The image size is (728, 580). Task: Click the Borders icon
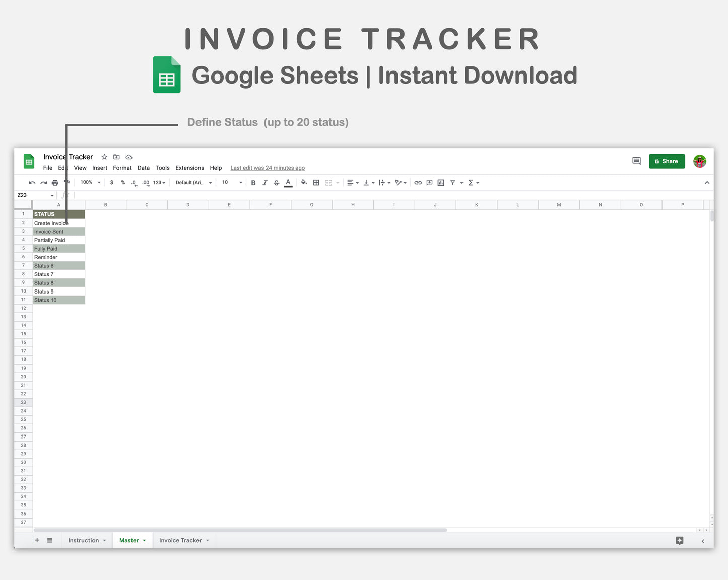(x=316, y=182)
